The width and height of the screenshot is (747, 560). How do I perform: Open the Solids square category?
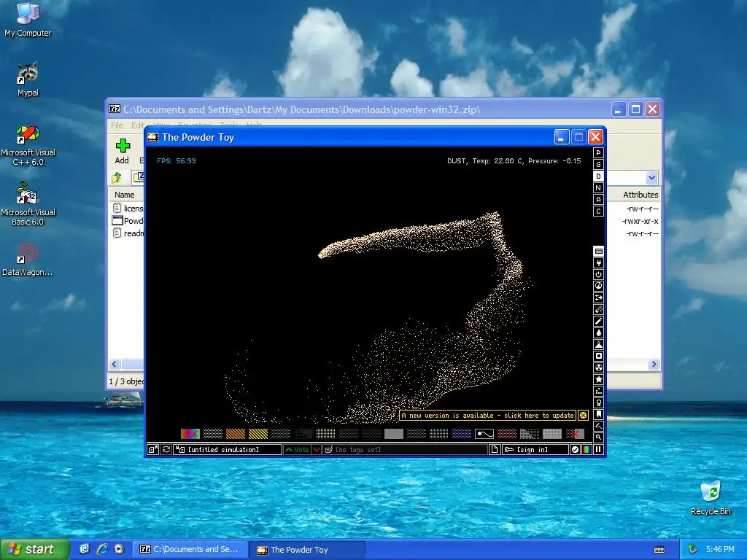(x=598, y=356)
